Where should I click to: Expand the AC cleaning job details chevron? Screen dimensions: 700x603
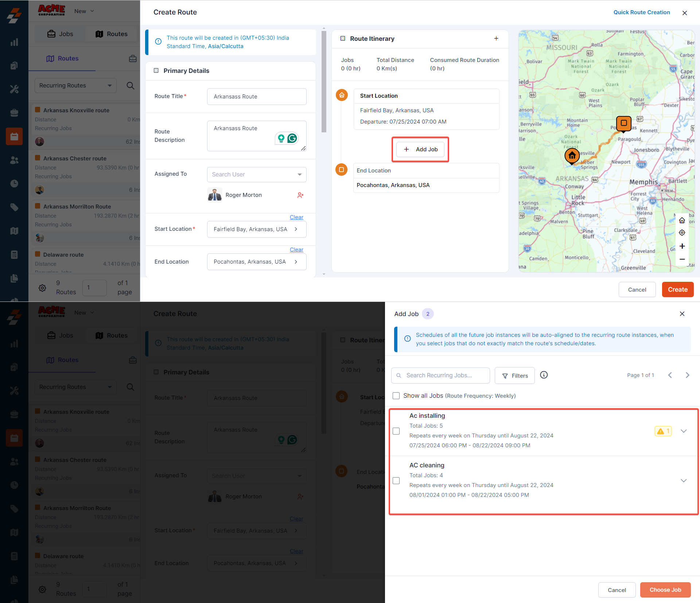tap(684, 481)
